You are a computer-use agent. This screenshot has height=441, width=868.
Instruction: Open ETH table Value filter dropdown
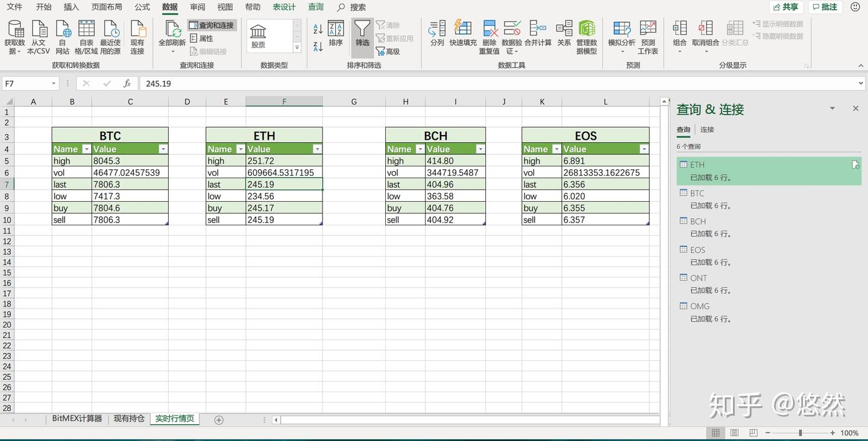click(x=317, y=149)
